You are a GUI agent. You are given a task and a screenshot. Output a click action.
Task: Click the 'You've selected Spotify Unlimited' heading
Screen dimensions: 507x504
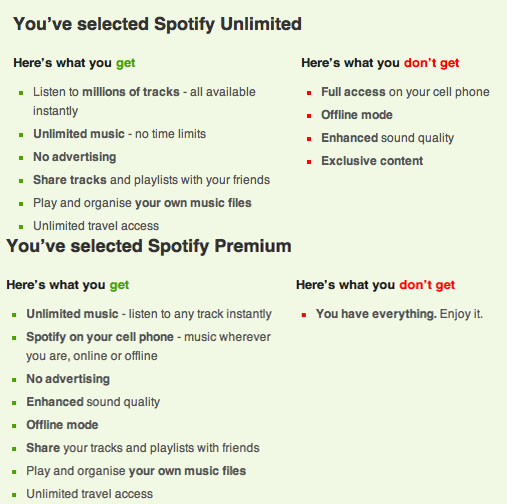157,25
